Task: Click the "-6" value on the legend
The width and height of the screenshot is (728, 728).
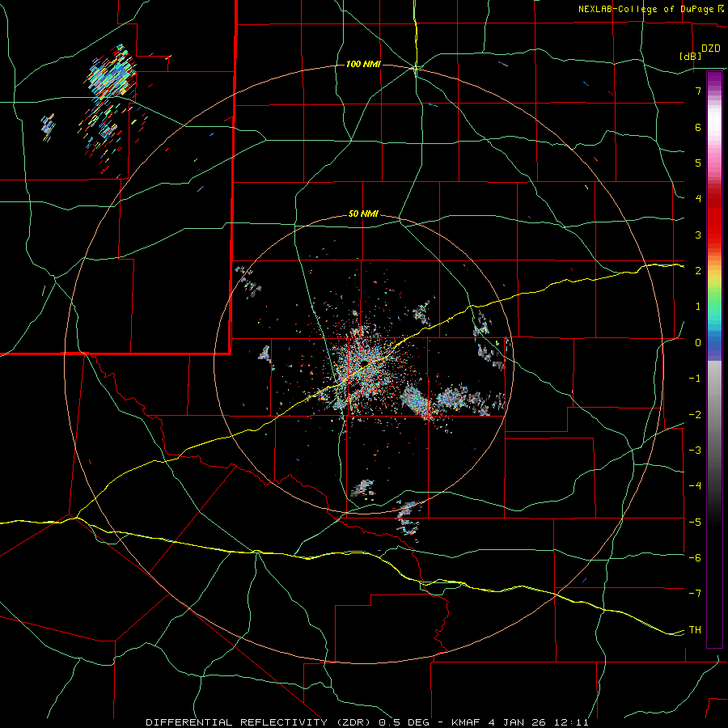Action: pos(695,558)
